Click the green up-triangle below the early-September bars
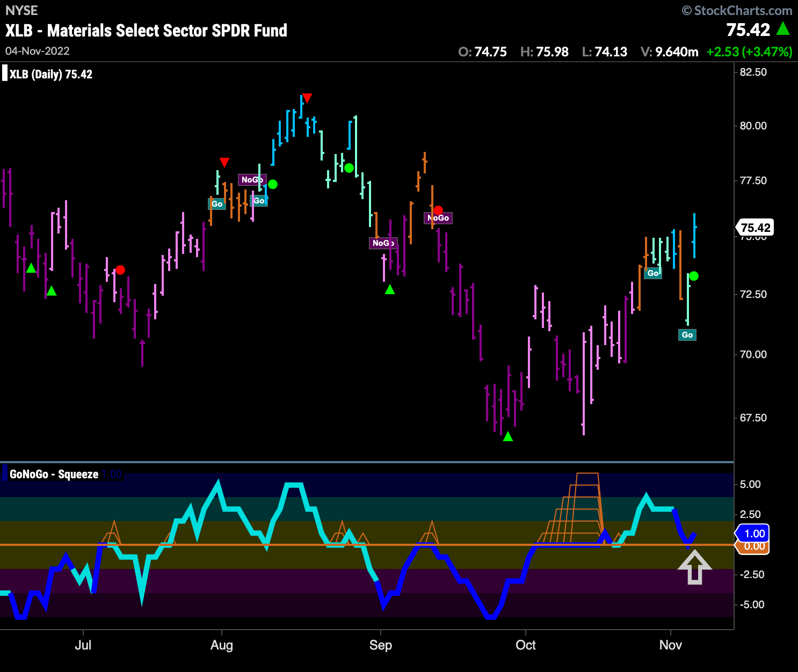Viewport: 798px width, 672px height. pyautogui.click(x=390, y=289)
